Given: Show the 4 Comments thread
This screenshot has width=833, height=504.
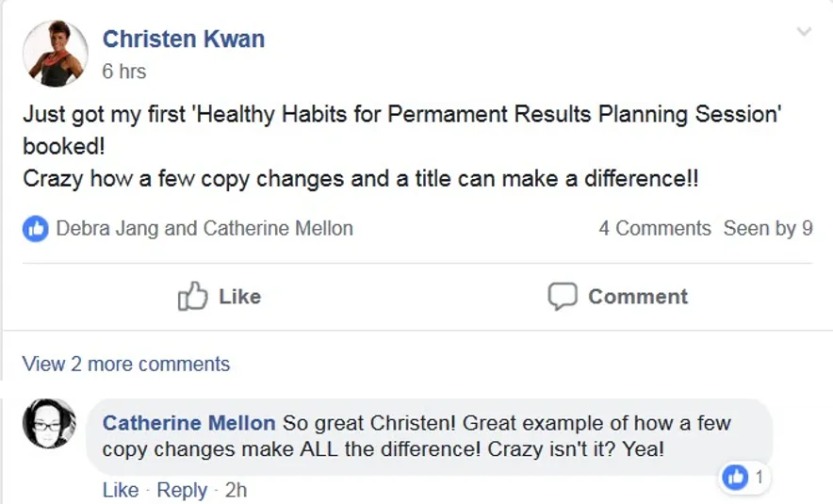Looking at the screenshot, I should point(655,228).
